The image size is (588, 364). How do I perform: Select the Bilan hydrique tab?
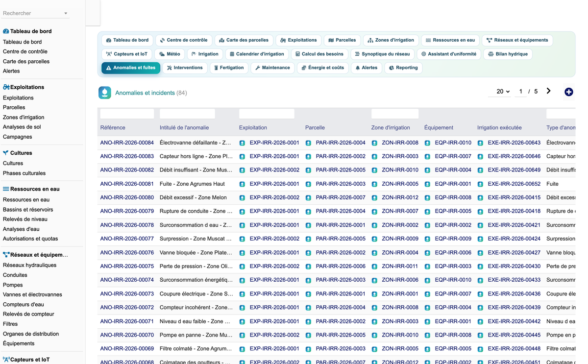pyautogui.click(x=507, y=54)
